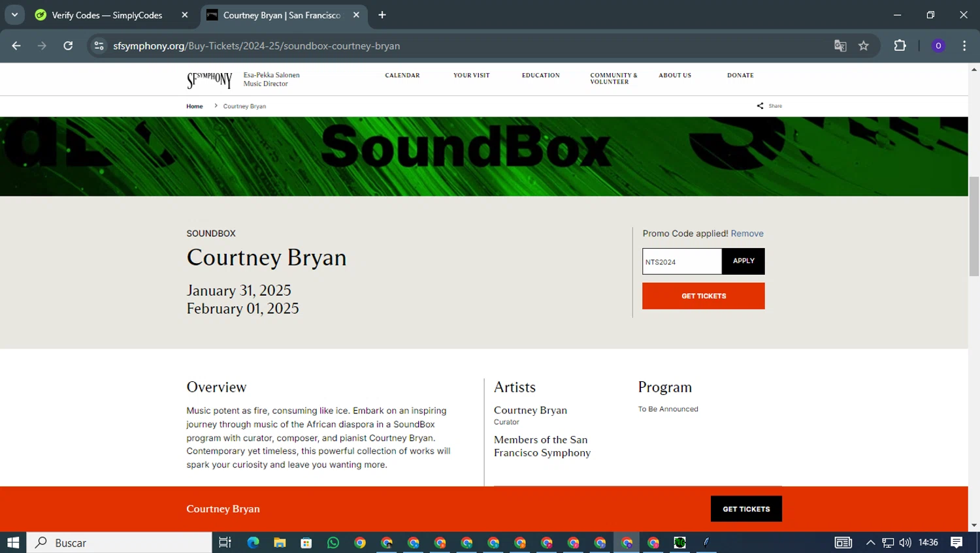Click the Overview heading
Screen dimensions: 980x553
(x=216, y=387)
